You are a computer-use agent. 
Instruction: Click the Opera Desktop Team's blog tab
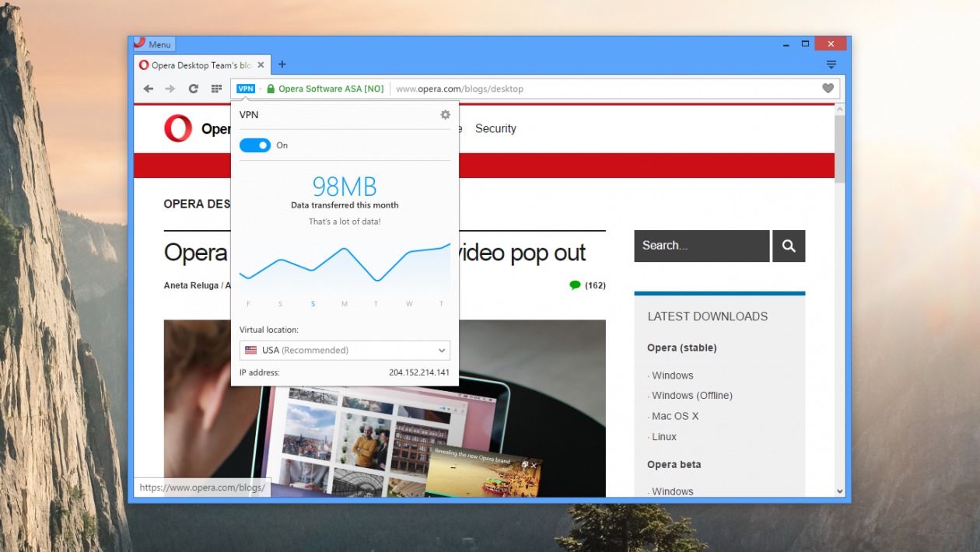[201, 65]
